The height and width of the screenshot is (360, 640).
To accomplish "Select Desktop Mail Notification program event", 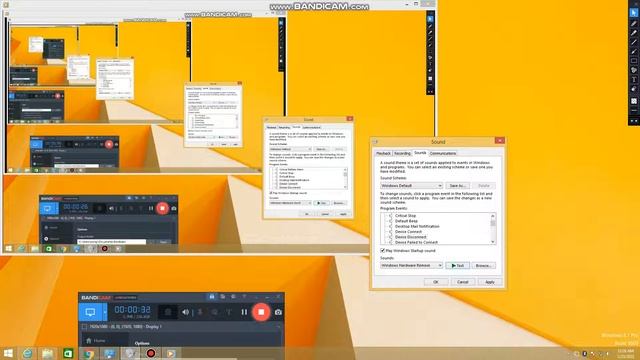I will (x=417, y=226).
